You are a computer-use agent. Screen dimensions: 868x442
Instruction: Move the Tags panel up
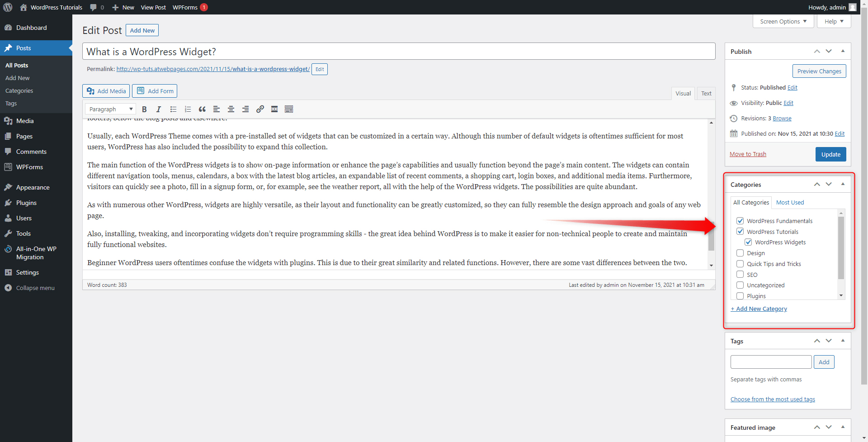(x=817, y=341)
